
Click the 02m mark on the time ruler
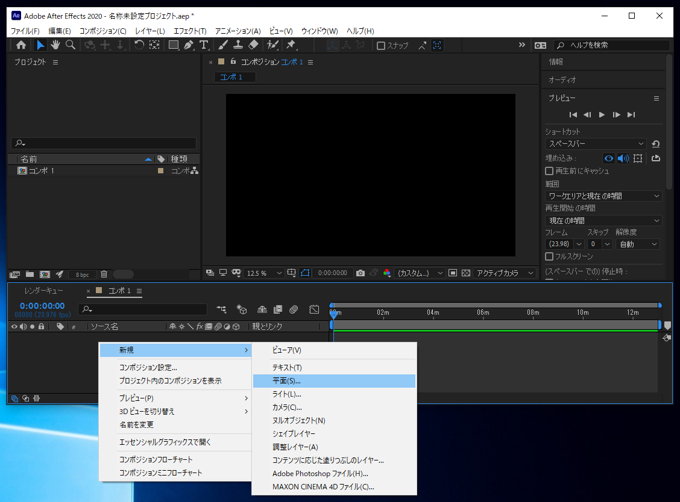382,312
